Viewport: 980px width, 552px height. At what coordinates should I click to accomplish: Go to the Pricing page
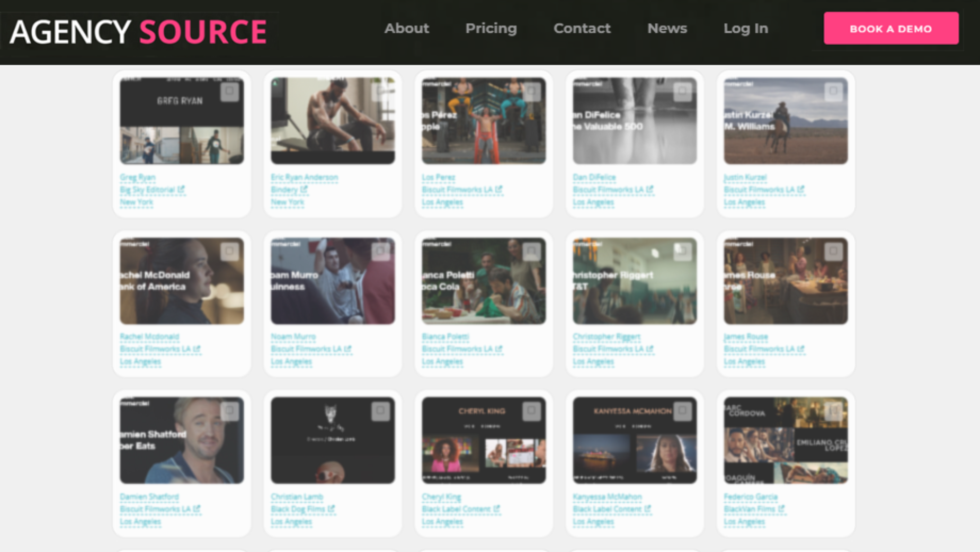[x=491, y=29]
